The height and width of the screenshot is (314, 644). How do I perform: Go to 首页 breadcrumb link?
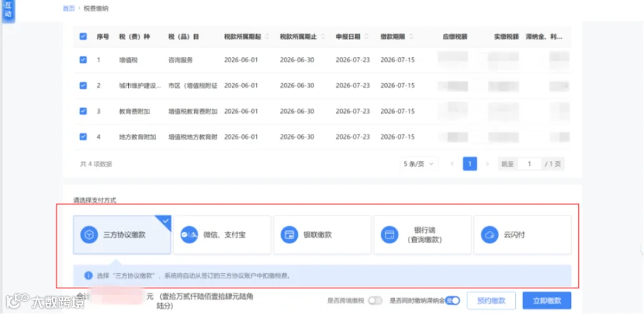click(x=69, y=8)
